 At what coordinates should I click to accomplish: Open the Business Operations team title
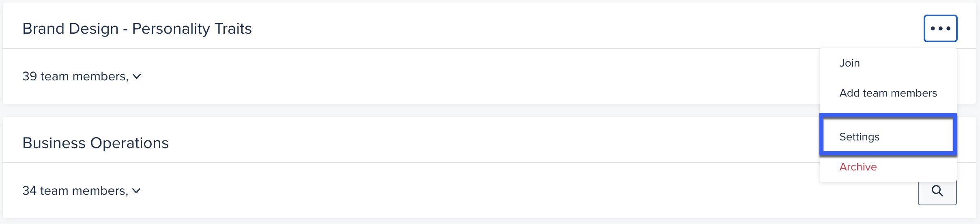coord(95,143)
